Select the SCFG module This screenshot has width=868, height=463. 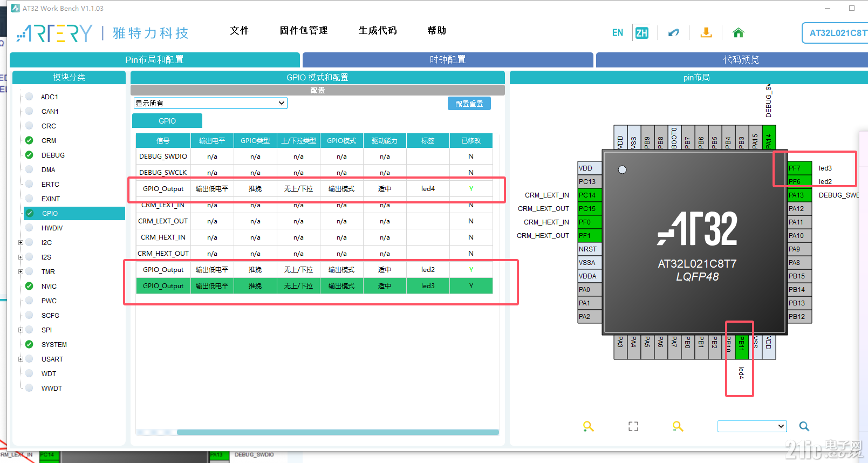coord(50,315)
